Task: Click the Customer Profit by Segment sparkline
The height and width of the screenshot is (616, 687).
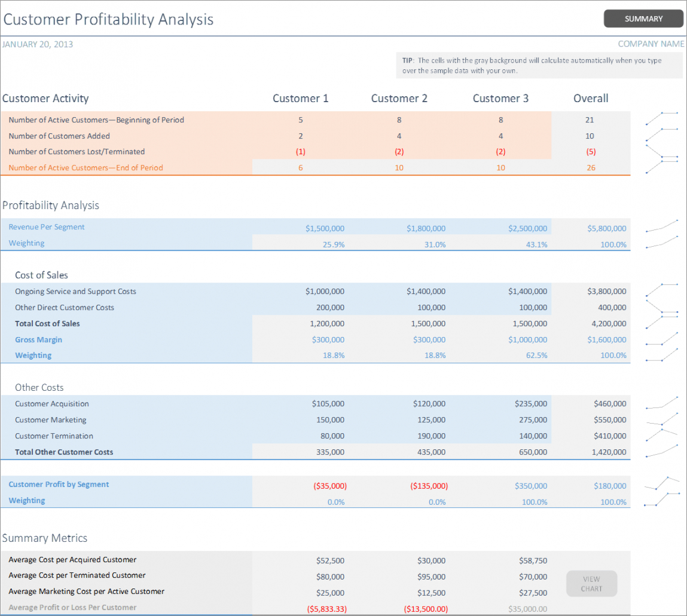Action: (661, 484)
